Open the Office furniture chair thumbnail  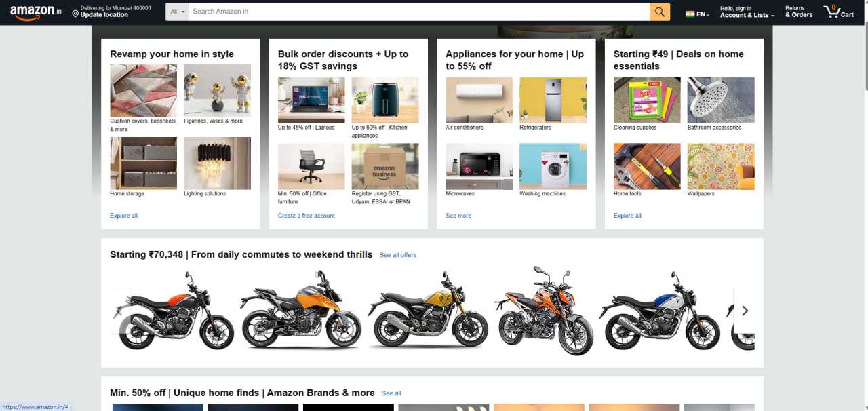pyautogui.click(x=311, y=166)
